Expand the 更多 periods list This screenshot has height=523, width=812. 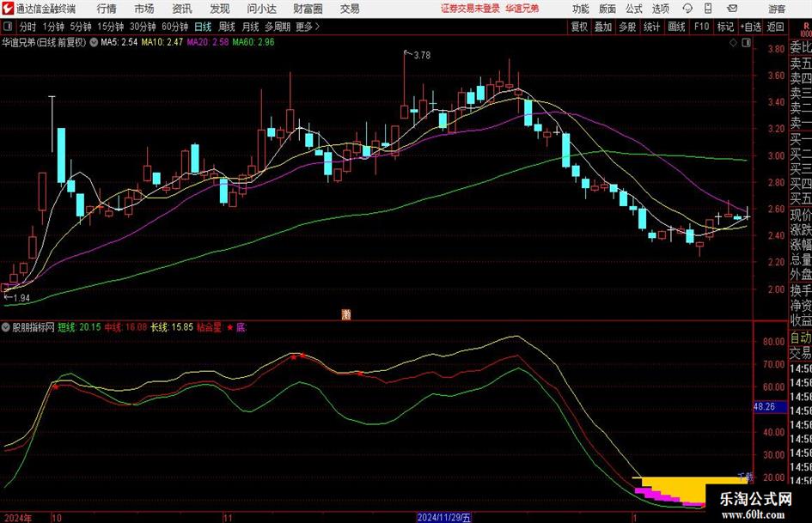[x=308, y=27]
